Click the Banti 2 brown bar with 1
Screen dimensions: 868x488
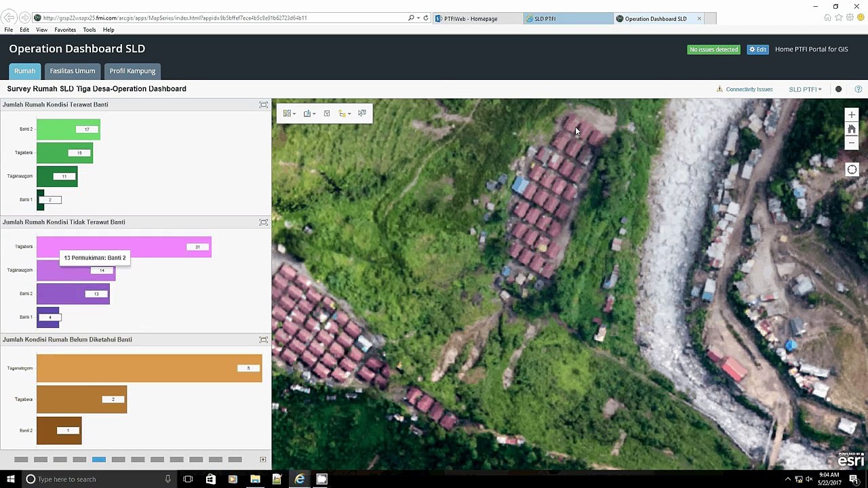tap(59, 430)
